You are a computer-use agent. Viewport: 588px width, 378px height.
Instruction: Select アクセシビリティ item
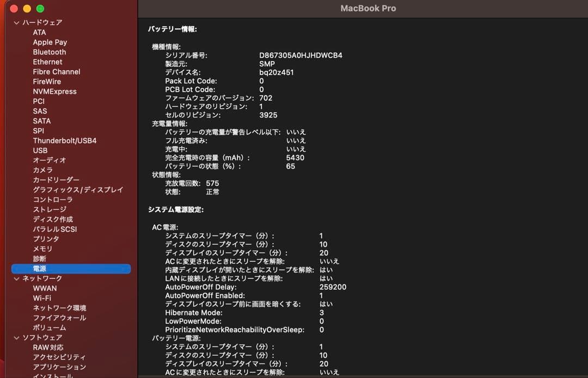coord(59,357)
